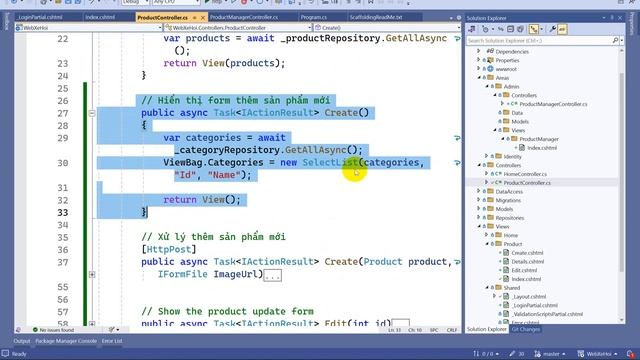
Task: Expand the wwwroot node
Action: pos(479,69)
